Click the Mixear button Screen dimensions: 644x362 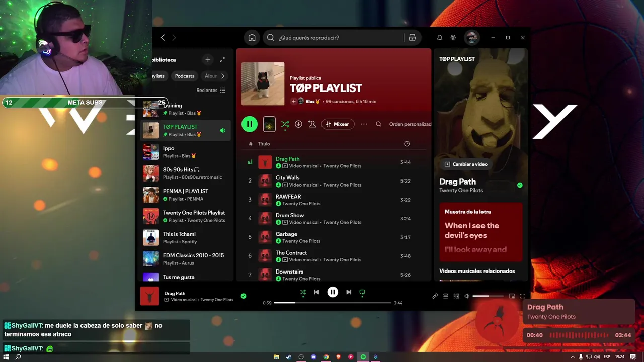tap(338, 124)
